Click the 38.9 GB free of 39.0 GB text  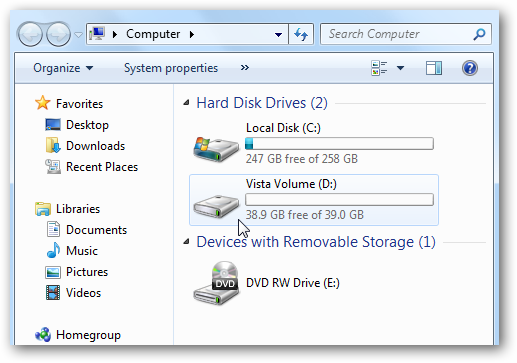(x=305, y=215)
